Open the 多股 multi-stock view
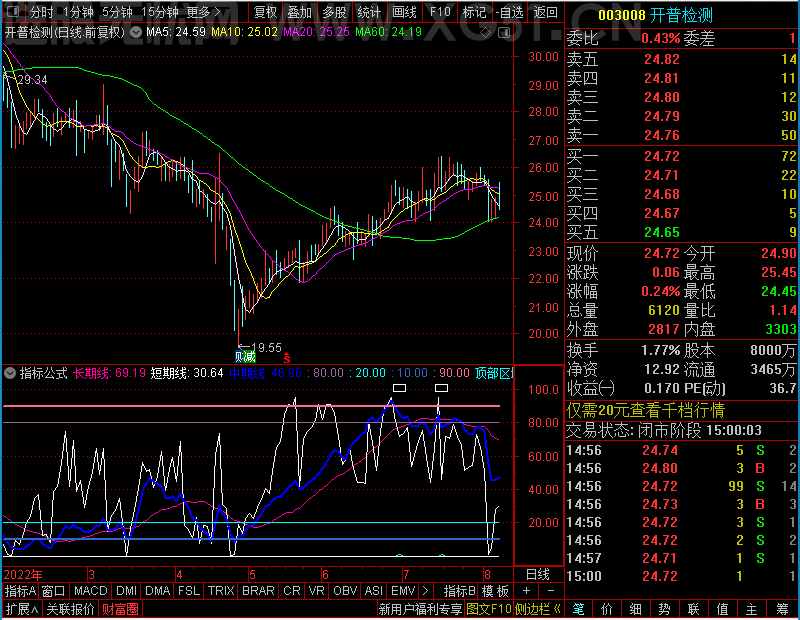Screen dimensions: 800x620 335,12
